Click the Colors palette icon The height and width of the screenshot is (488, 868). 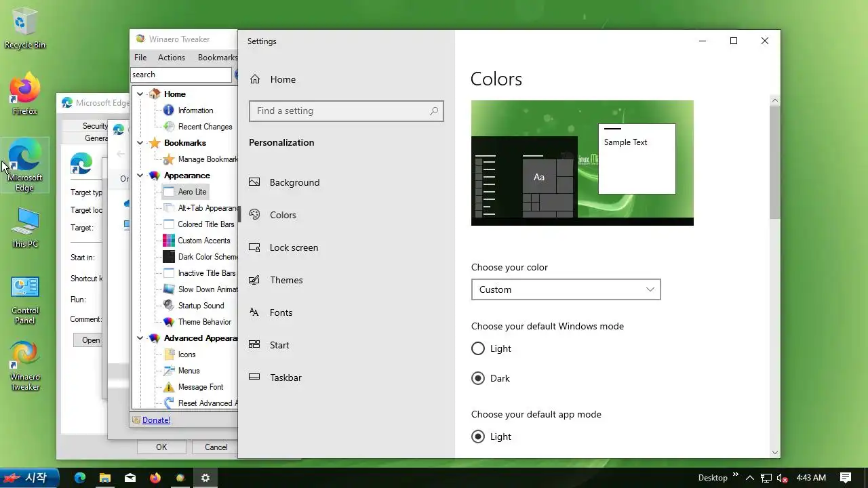254,215
